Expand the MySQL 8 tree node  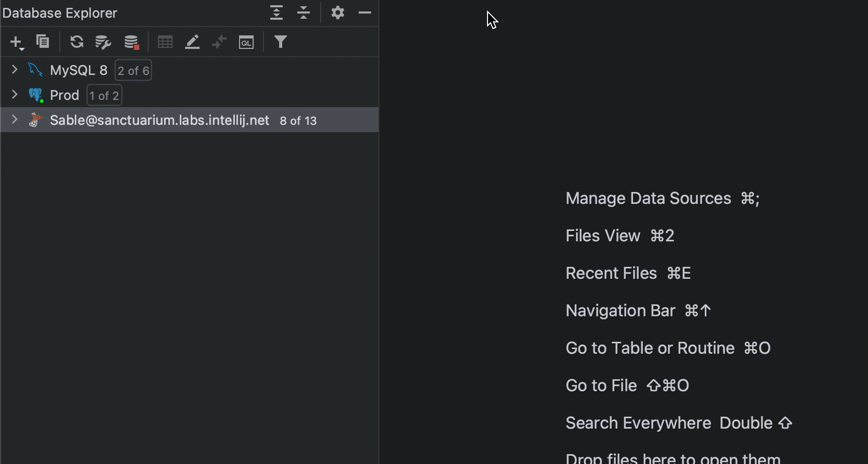click(x=15, y=70)
